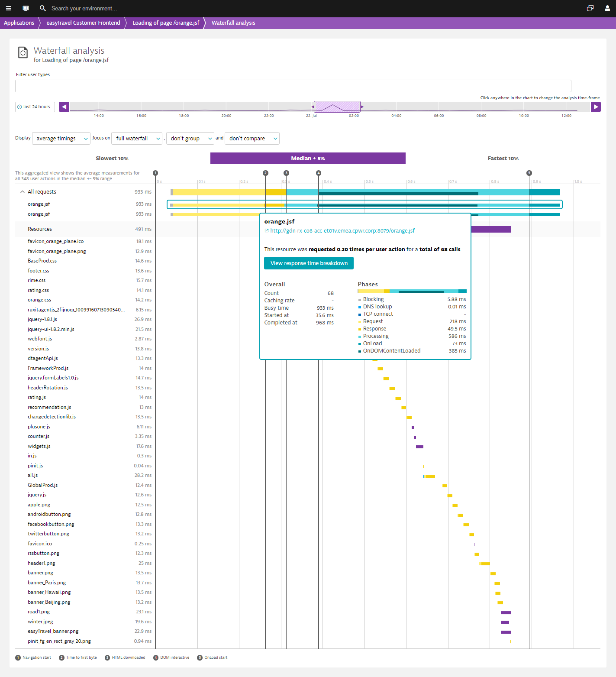The image size is (616, 677).
Task: Click the last 24 hours timeframe button
Action: (35, 107)
